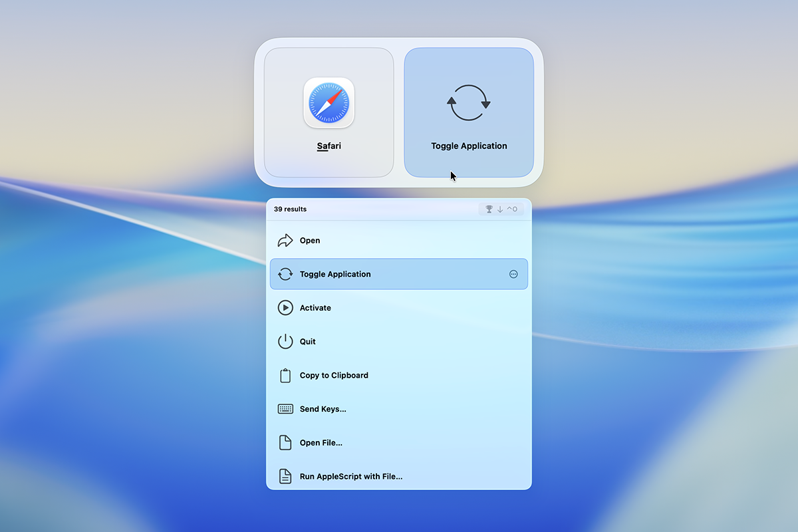Open the trophy ranking sort control
798x532 pixels.
pyautogui.click(x=489, y=209)
